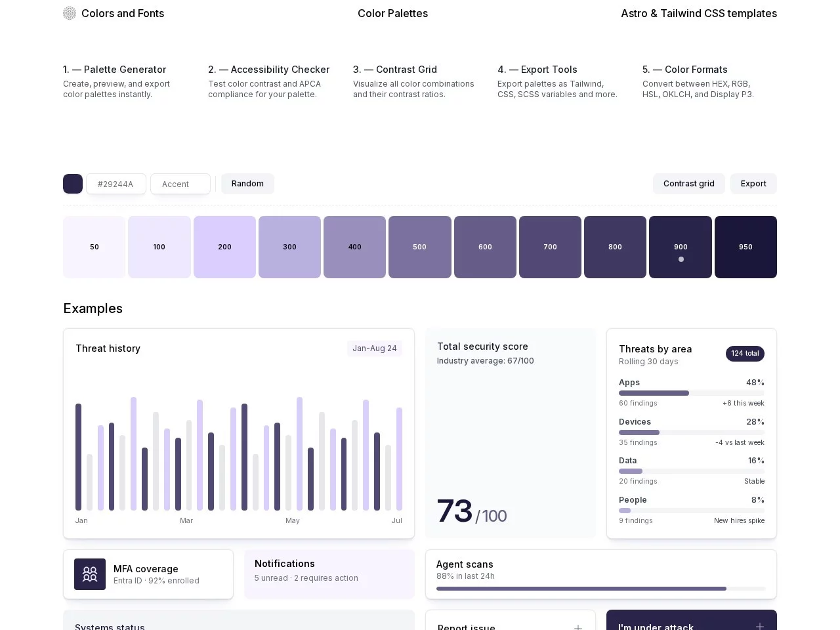Pick the 50 shade swatch
This screenshot has width=840, height=630.
coord(94,247)
